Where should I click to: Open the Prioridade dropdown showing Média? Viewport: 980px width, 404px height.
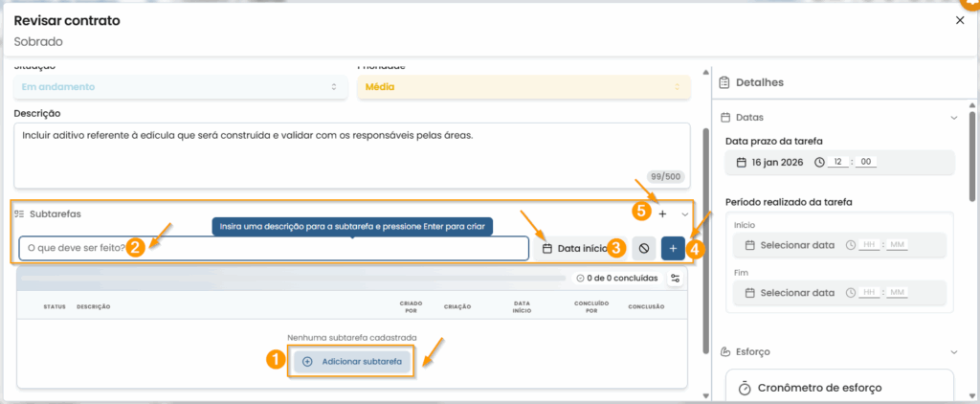pos(523,87)
